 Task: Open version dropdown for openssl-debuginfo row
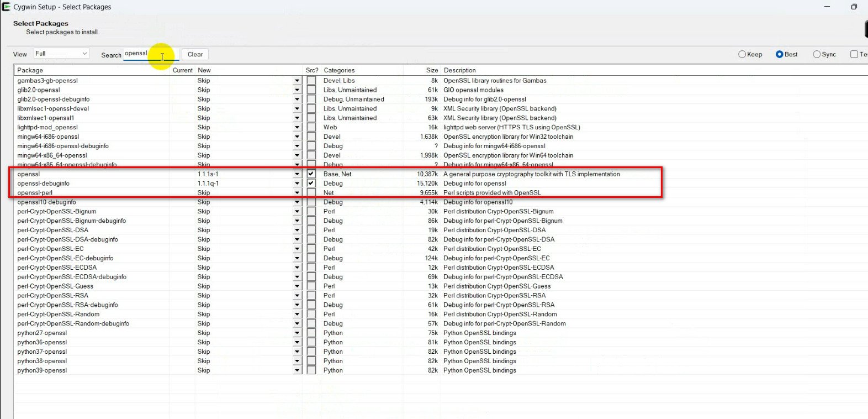tap(297, 183)
